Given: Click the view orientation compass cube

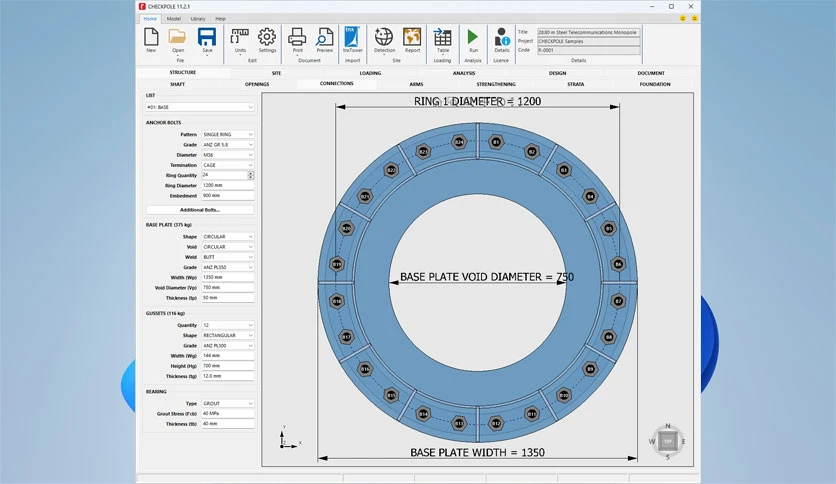Looking at the screenshot, I should 668,441.
